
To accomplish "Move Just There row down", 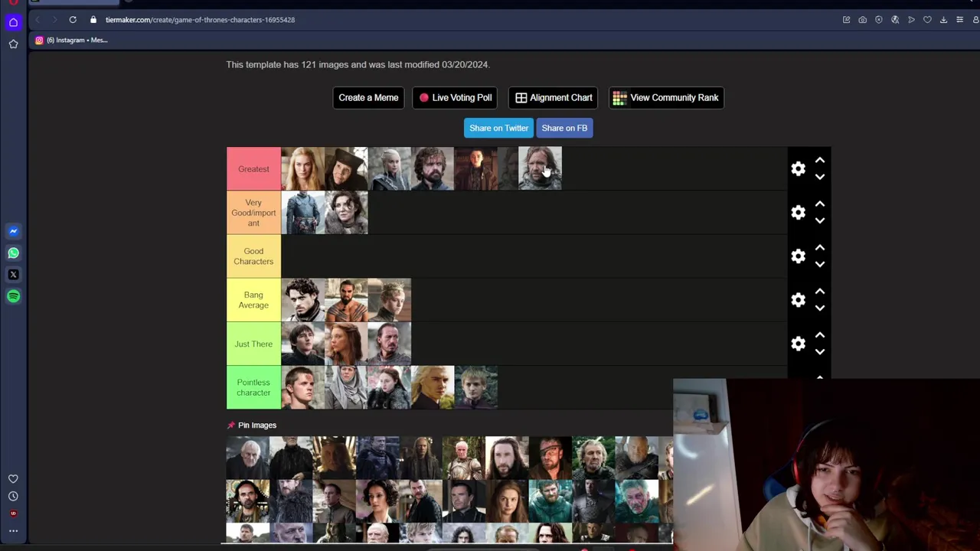I will [820, 352].
